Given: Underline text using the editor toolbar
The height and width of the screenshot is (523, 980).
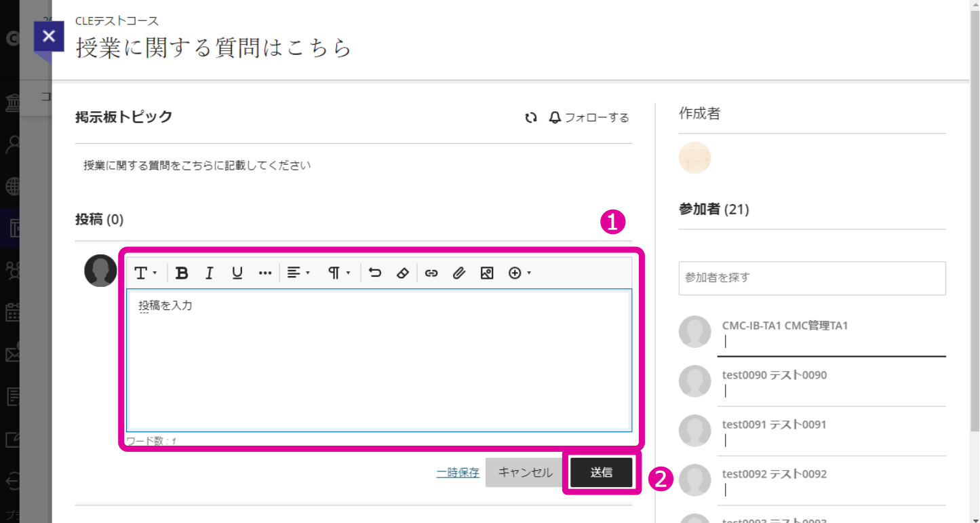Looking at the screenshot, I should coord(237,273).
